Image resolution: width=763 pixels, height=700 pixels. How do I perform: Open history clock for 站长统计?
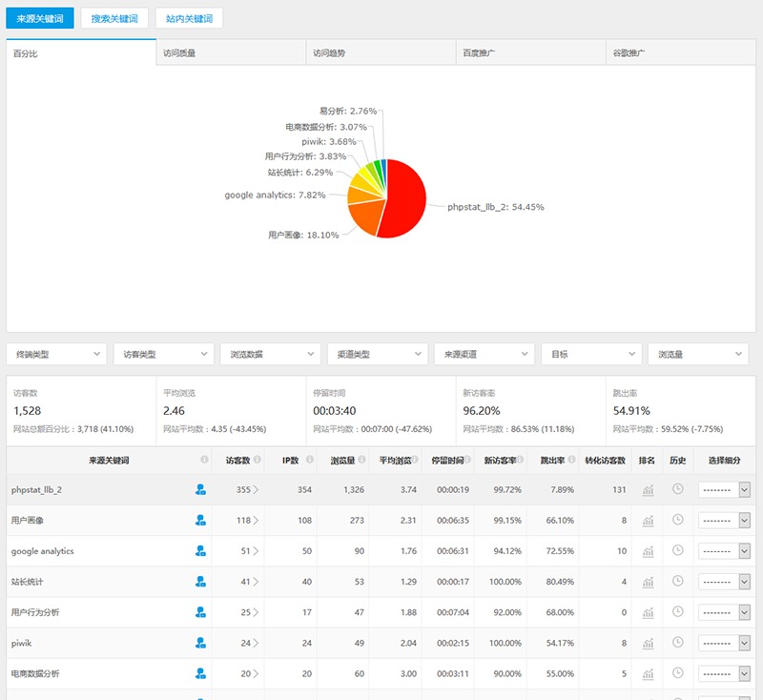click(x=677, y=581)
